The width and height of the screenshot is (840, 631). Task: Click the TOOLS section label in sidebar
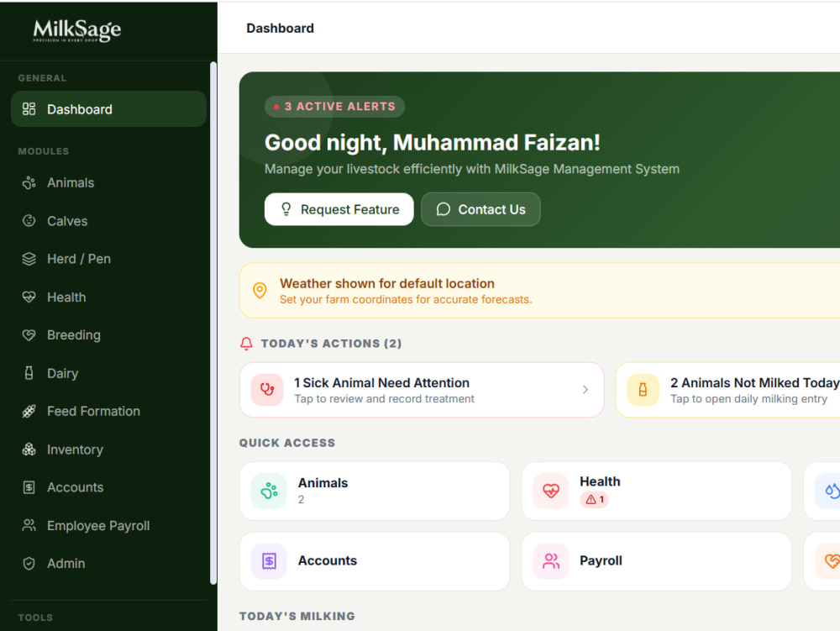[35, 618]
